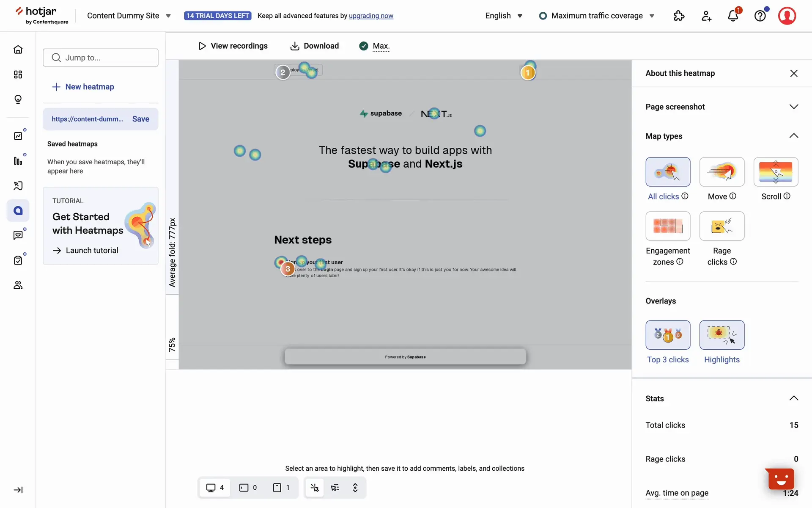Expand the sidebar with arrow icon
Viewport: 812px width, 508px height.
point(18,490)
